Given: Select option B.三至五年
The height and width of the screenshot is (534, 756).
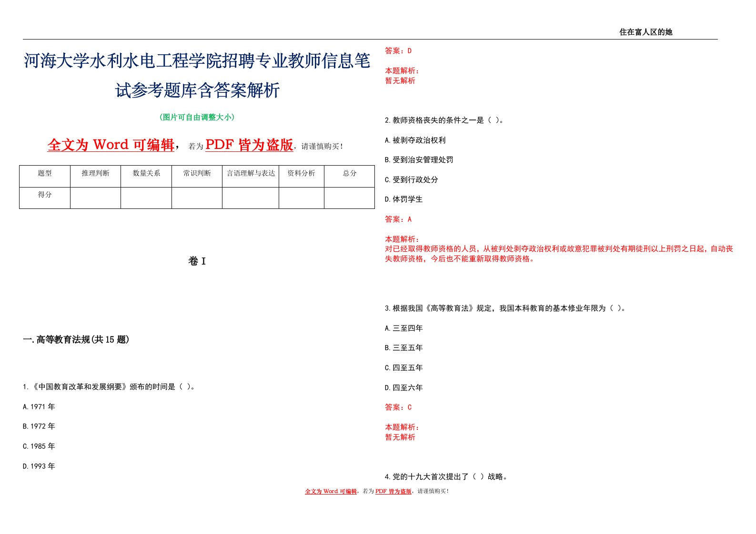Looking at the screenshot, I should pyautogui.click(x=404, y=347).
